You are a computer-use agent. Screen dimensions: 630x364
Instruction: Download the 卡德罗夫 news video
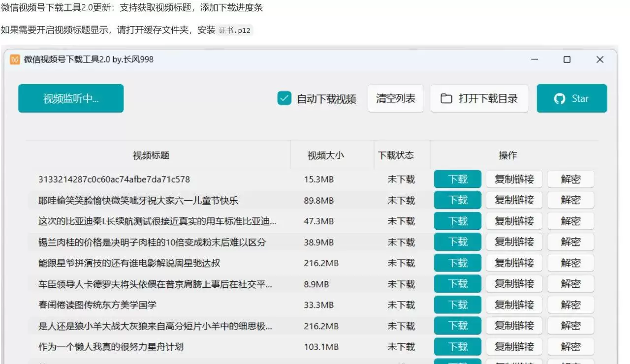[x=457, y=283]
